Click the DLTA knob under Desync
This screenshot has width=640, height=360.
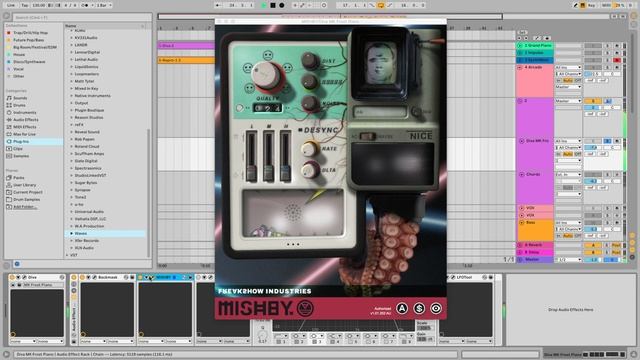coord(311,170)
